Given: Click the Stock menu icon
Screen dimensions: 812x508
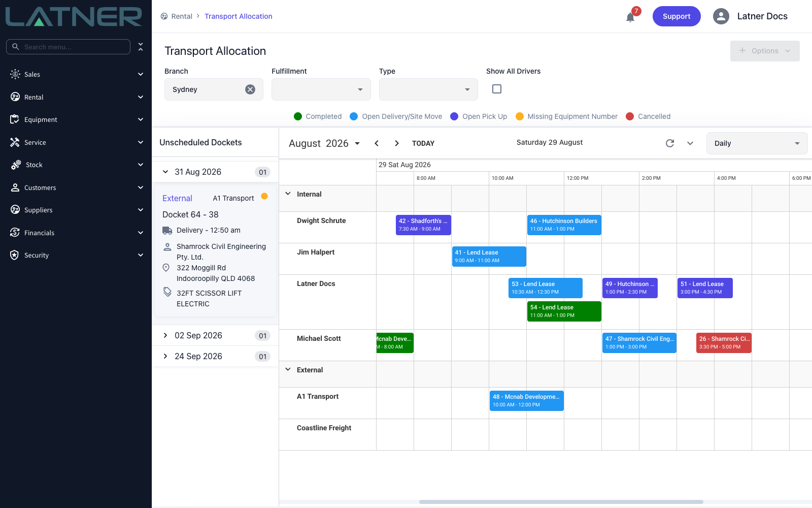Looking at the screenshot, I should point(16,165).
